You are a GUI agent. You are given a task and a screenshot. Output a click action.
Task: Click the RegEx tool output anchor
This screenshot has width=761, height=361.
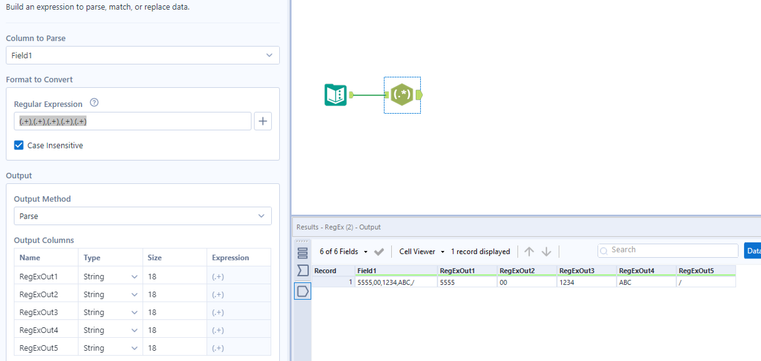point(419,95)
